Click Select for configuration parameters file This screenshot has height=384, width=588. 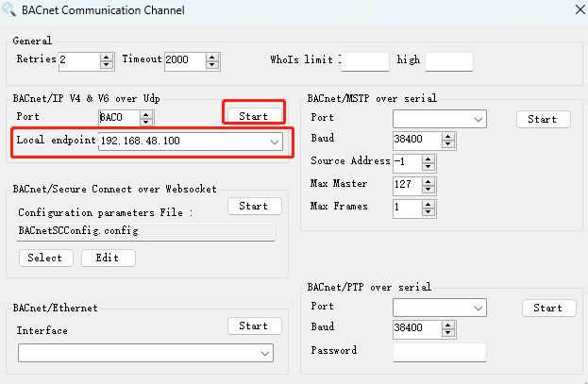click(45, 258)
